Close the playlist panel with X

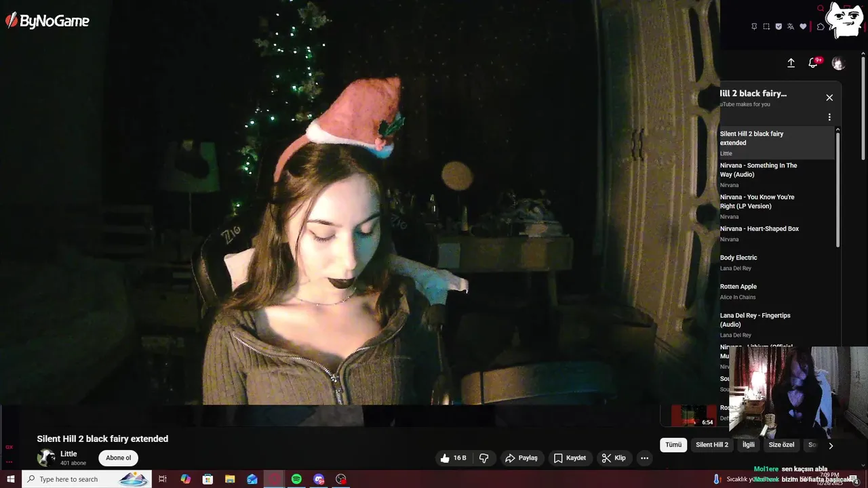[x=829, y=98]
